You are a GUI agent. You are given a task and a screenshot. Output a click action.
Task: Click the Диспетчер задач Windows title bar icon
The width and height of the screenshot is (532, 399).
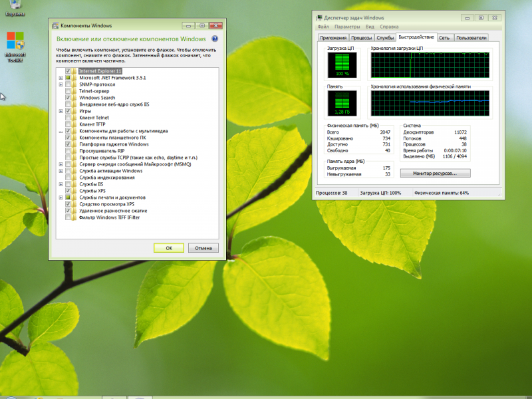(x=319, y=18)
